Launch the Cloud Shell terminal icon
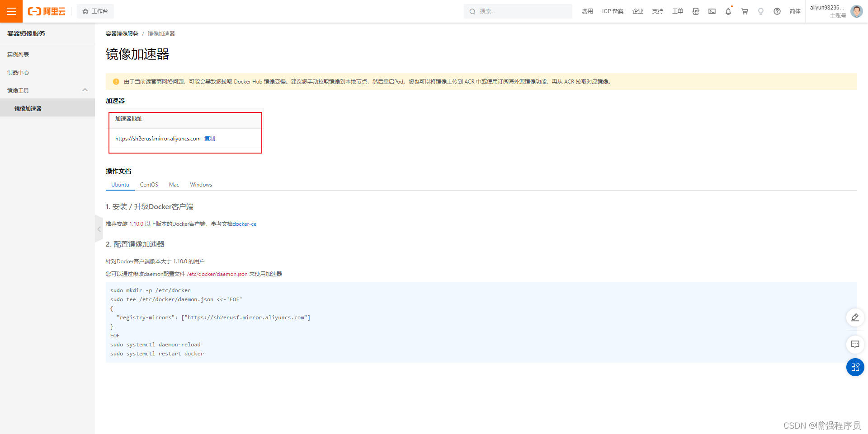 [712, 11]
